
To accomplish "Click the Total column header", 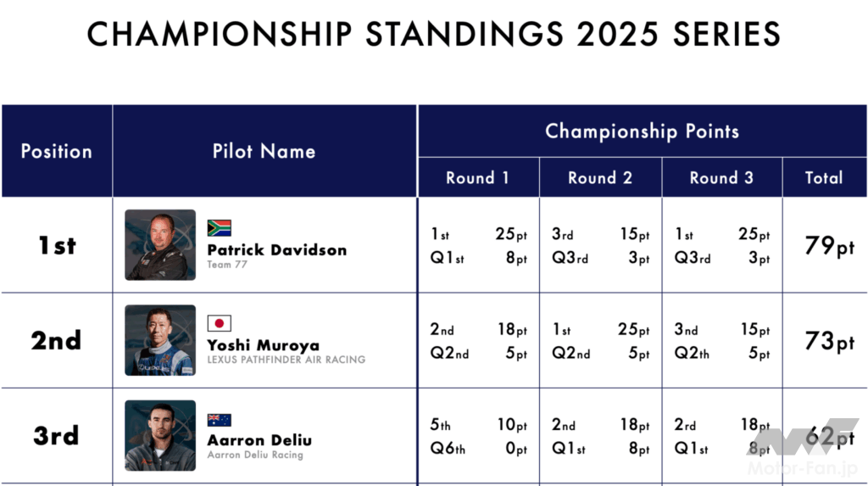I will (x=824, y=178).
